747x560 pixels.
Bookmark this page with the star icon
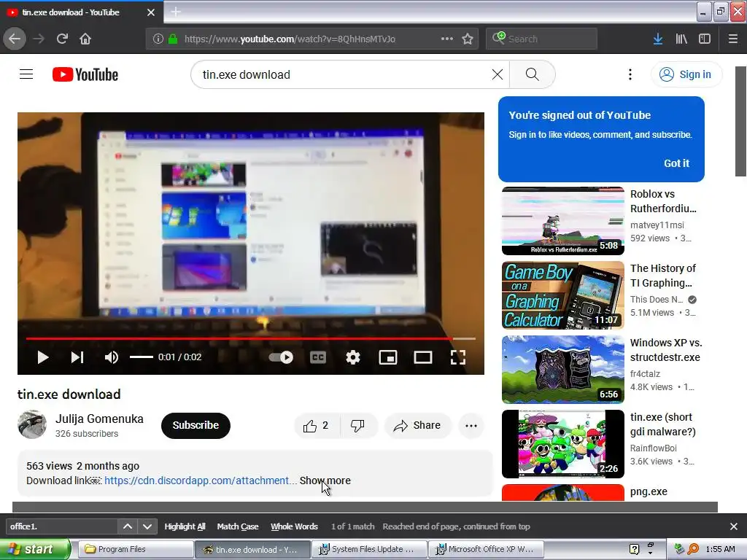coord(468,39)
